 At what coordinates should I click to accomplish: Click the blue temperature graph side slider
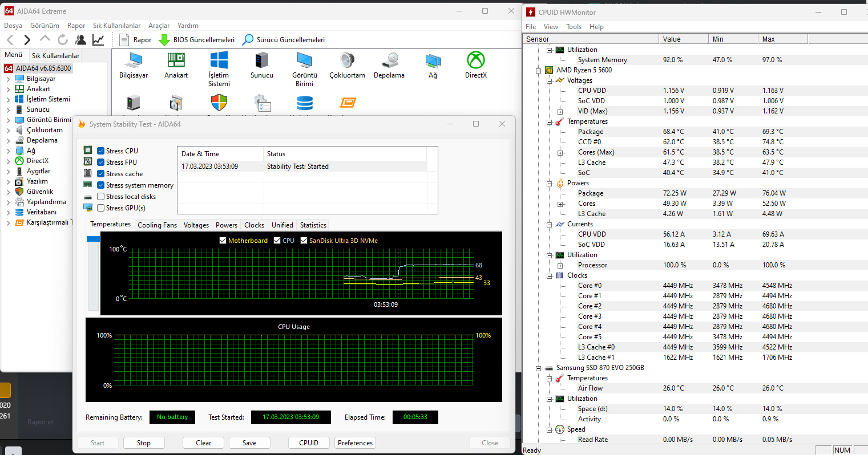pos(93,238)
